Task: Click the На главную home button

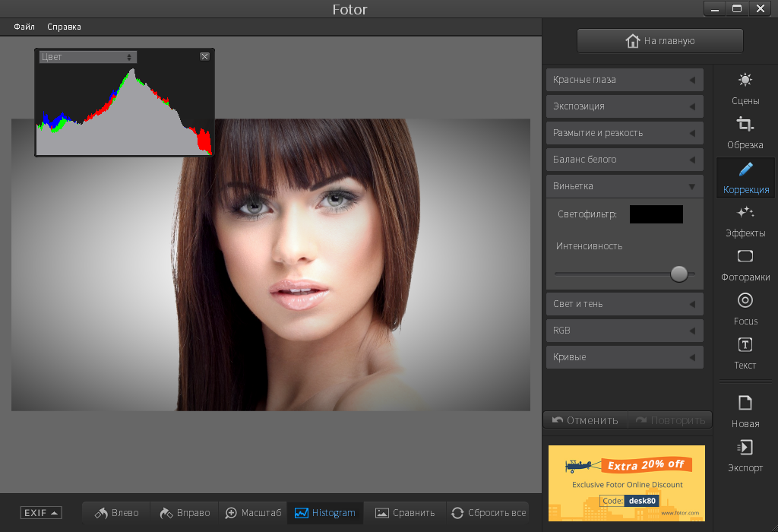Action: pos(660,41)
